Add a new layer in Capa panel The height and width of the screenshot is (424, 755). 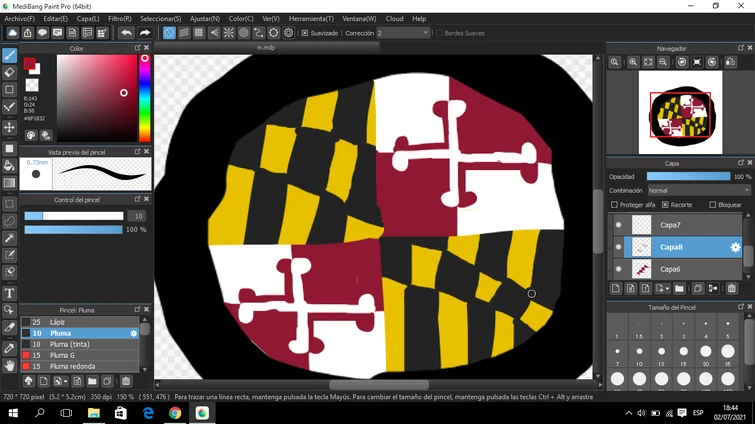[615, 288]
